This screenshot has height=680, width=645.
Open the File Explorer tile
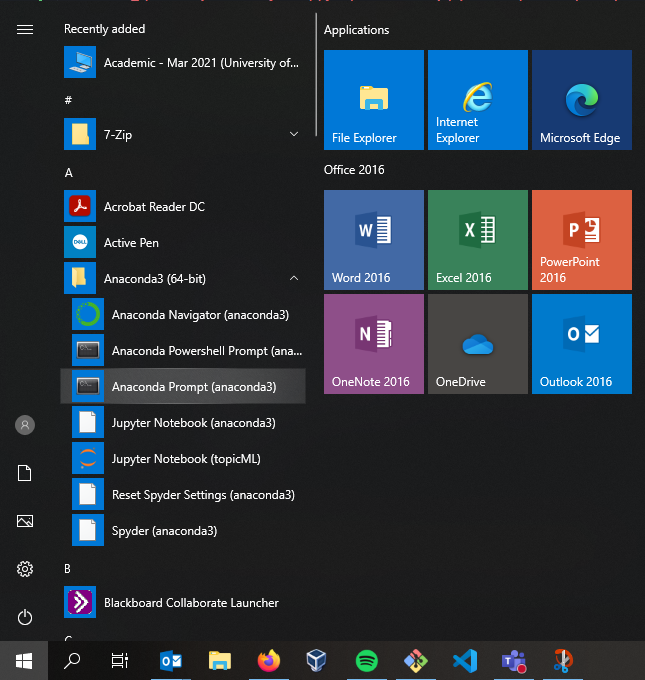click(x=374, y=100)
